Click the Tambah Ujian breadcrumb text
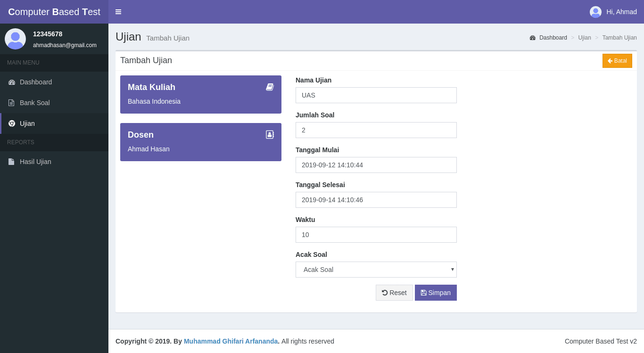 (619, 38)
